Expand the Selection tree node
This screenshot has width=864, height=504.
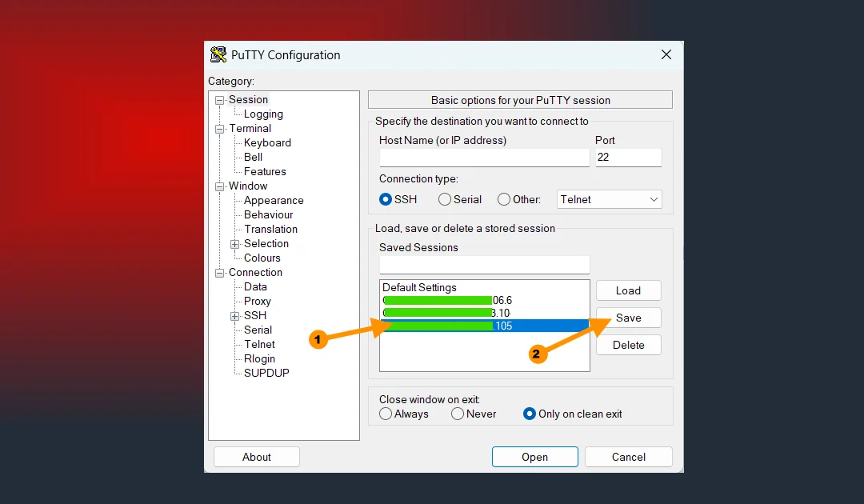tap(234, 244)
